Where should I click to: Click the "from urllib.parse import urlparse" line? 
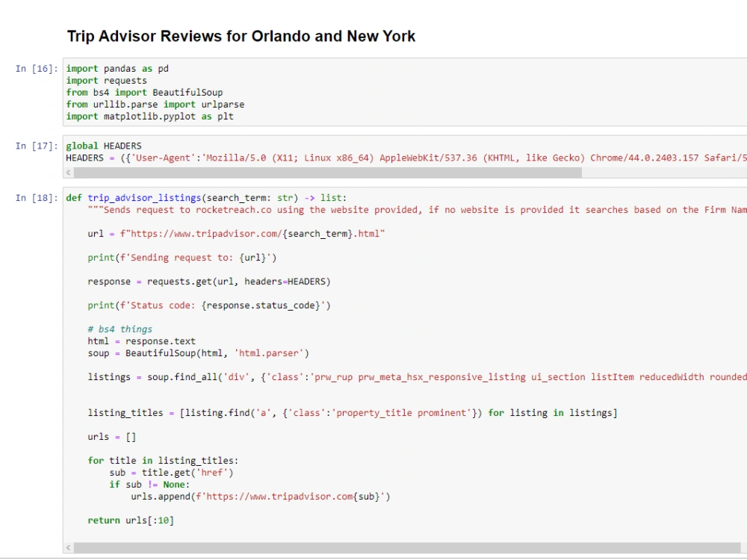pos(155,105)
